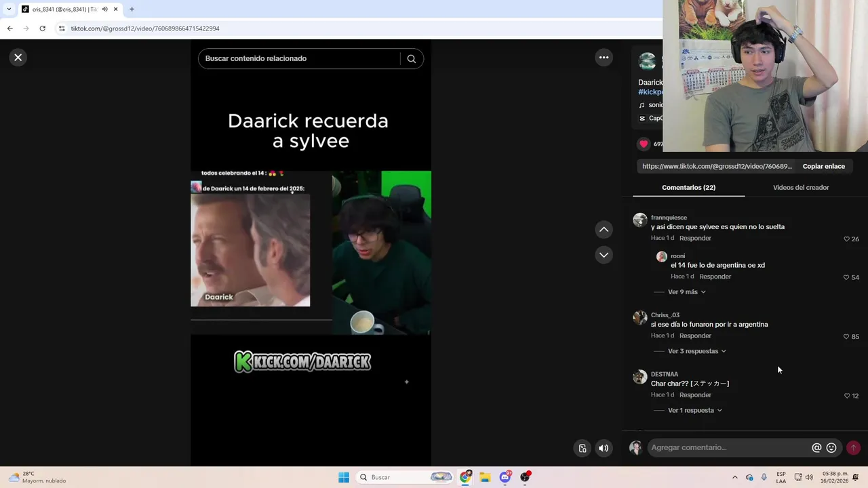Open Chriss_03 username link
Image resolution: width=868 pixels, height=488 pixels.
665,315
